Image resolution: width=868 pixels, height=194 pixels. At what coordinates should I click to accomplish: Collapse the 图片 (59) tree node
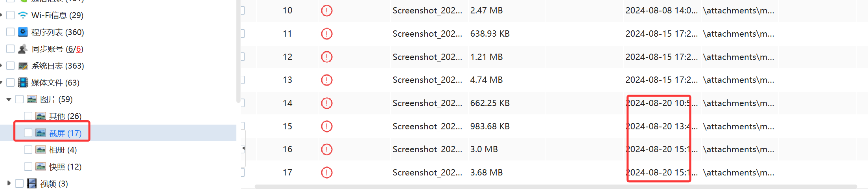(x=9, y=99)
